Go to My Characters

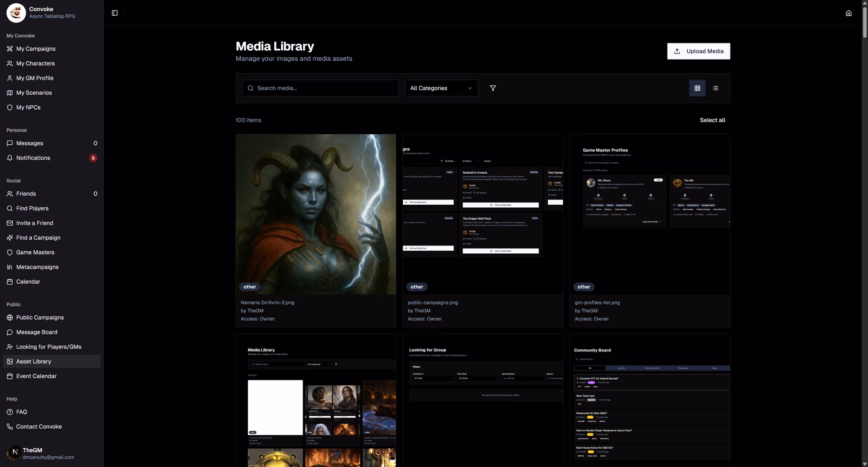(36, 63)
